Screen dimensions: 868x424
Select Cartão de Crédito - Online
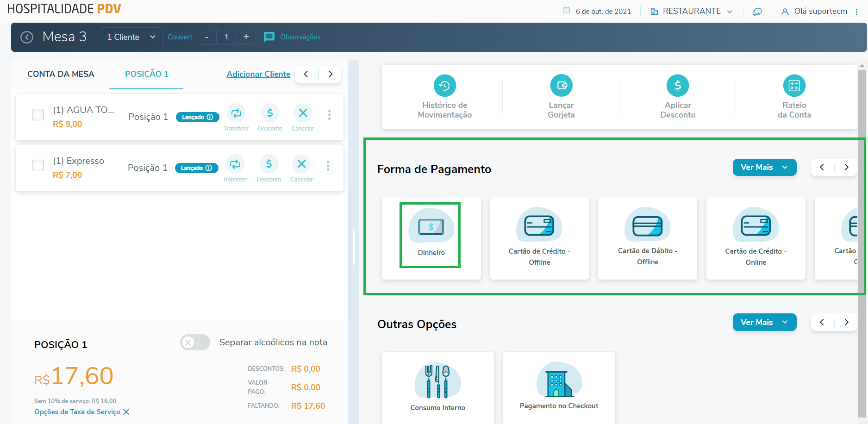(756, 238)
